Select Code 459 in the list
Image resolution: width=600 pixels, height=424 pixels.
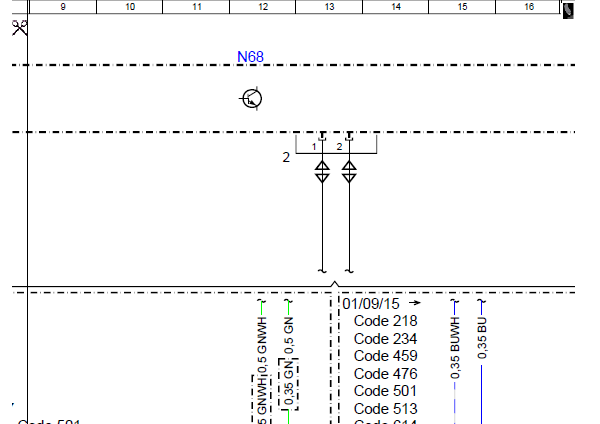tap(385, 356)
